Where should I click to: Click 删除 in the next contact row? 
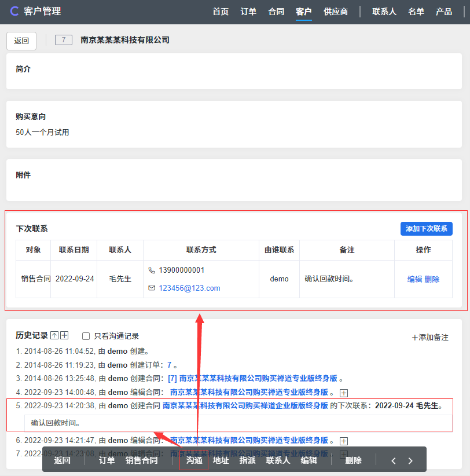pos(432,279)
